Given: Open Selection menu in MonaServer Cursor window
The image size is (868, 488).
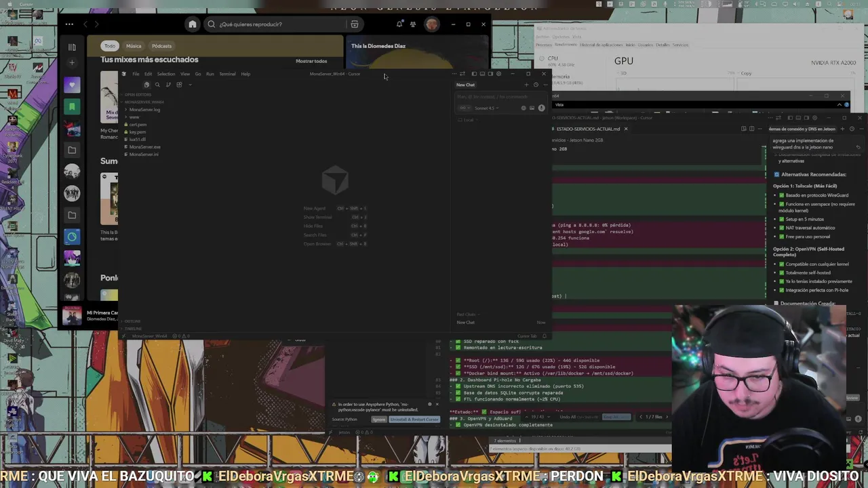Looking at the screenshot, I should 166,74.
